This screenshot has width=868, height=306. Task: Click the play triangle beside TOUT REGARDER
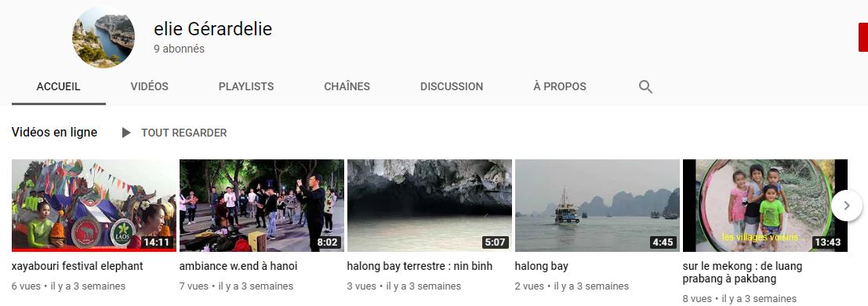pyautogui.click(x=126, y=133)
